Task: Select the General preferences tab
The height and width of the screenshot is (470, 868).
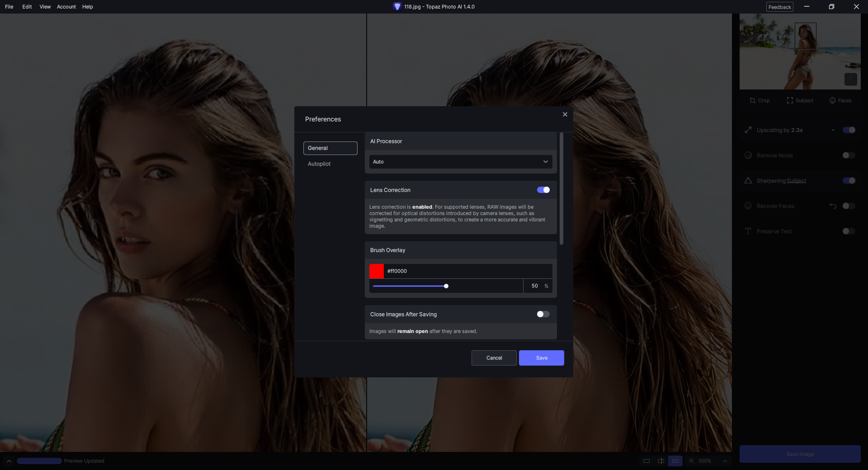Action: pyautogui.click(x=330, y=148)
